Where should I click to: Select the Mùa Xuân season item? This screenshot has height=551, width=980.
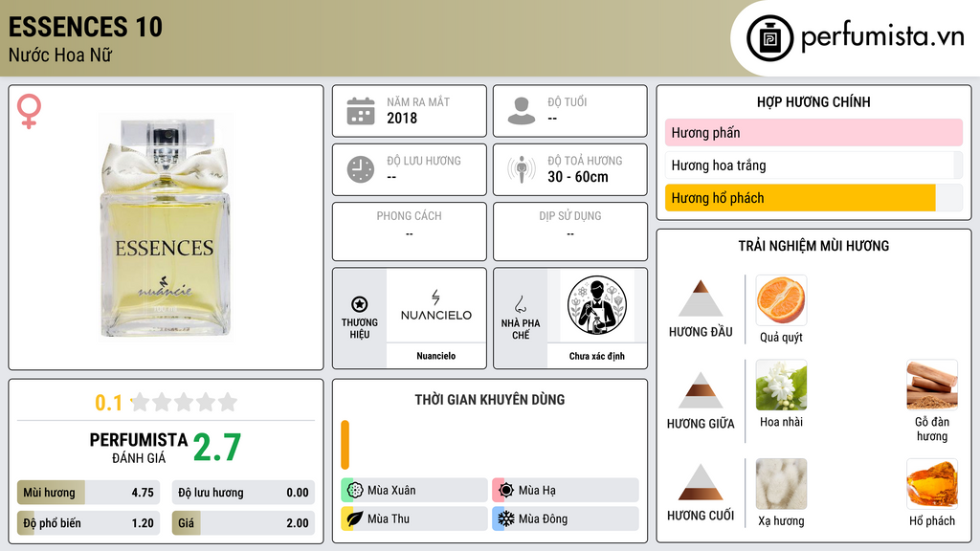414,490
